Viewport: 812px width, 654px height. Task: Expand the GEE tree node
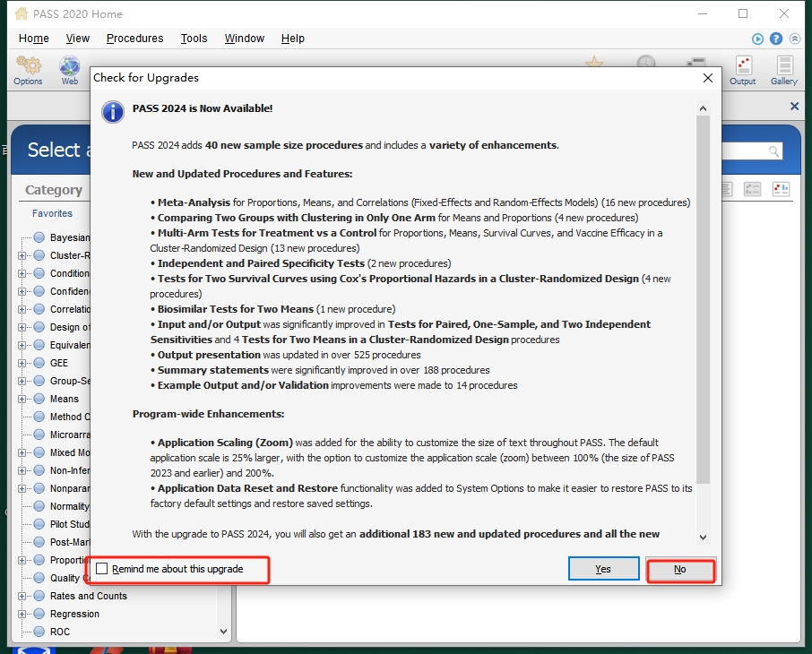22,363
